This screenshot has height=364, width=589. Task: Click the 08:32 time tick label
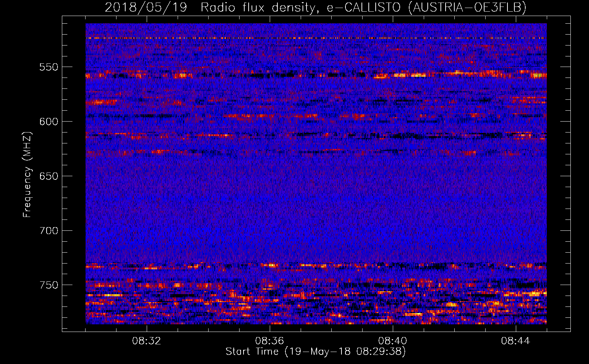point(147,341)
